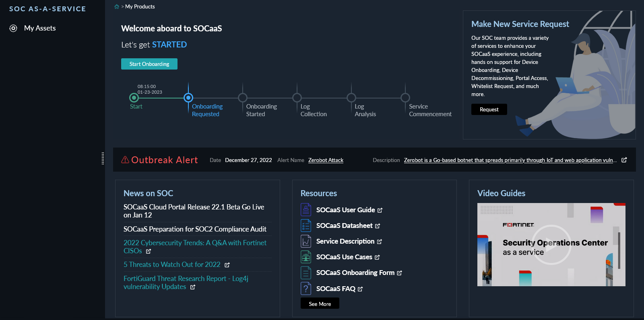Open the Zerobot Attack alert link
This screenshot has height=320, width=644.
tap(326, 160)
